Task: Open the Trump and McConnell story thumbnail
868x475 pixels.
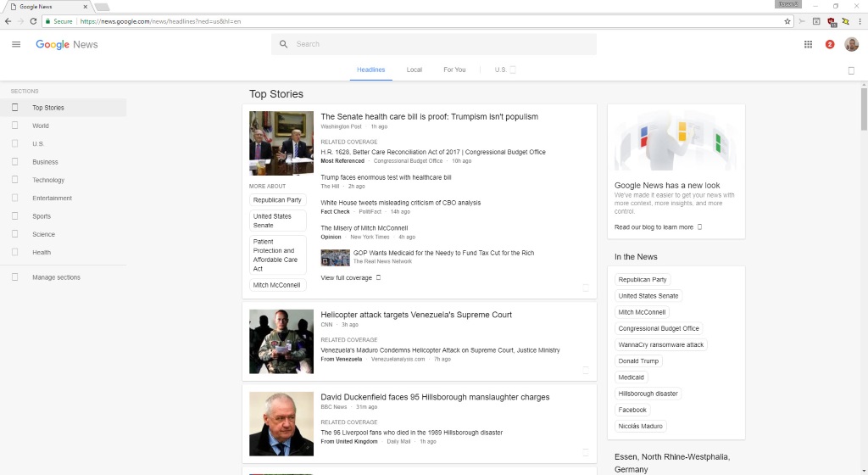Action: point(281,143)
